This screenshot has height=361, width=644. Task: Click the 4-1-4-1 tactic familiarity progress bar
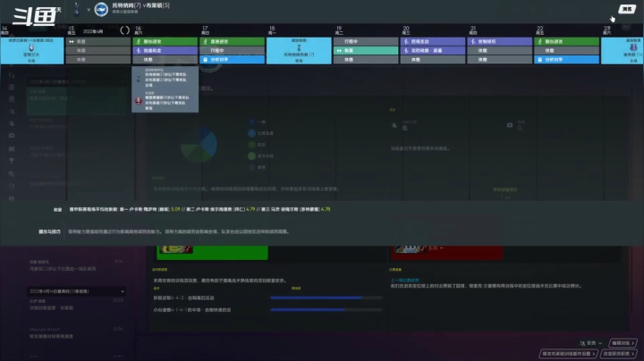326,310
